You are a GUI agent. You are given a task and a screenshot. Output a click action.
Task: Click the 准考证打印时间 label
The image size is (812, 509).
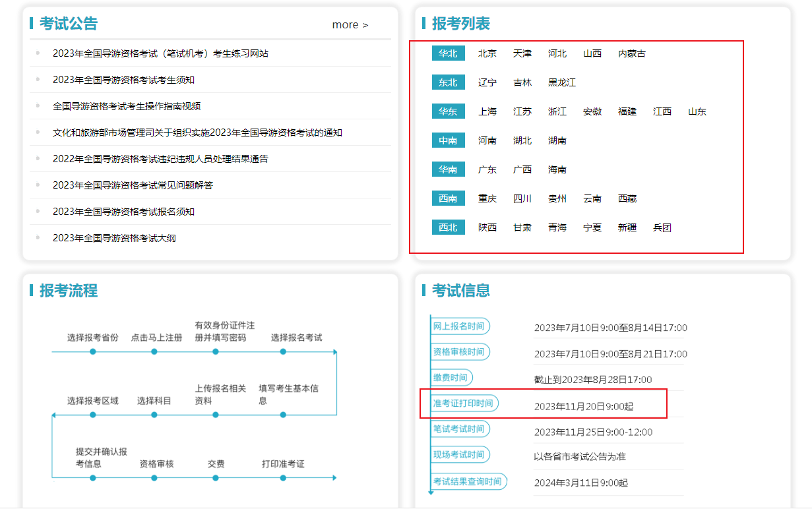(463, 403)
